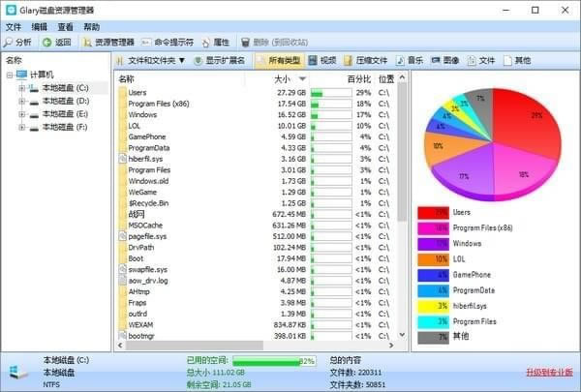Select the MSOCache row
581x392 pixels.
[x=256, y=226]
